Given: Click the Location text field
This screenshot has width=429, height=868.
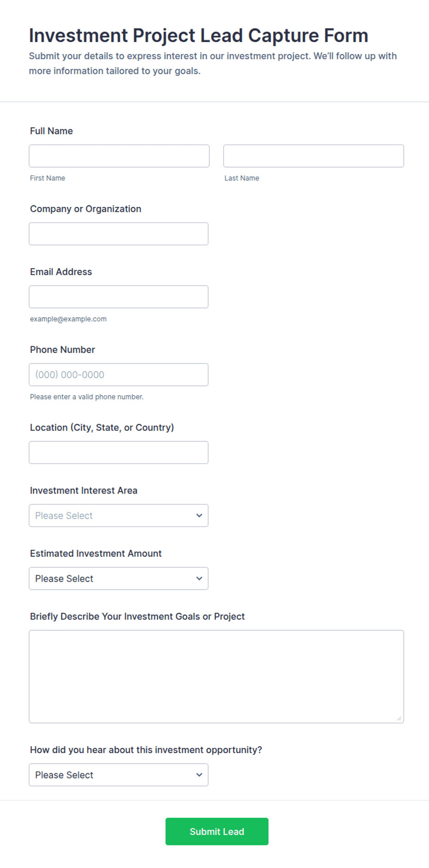Looking at the screenshot, I should 119,452.
